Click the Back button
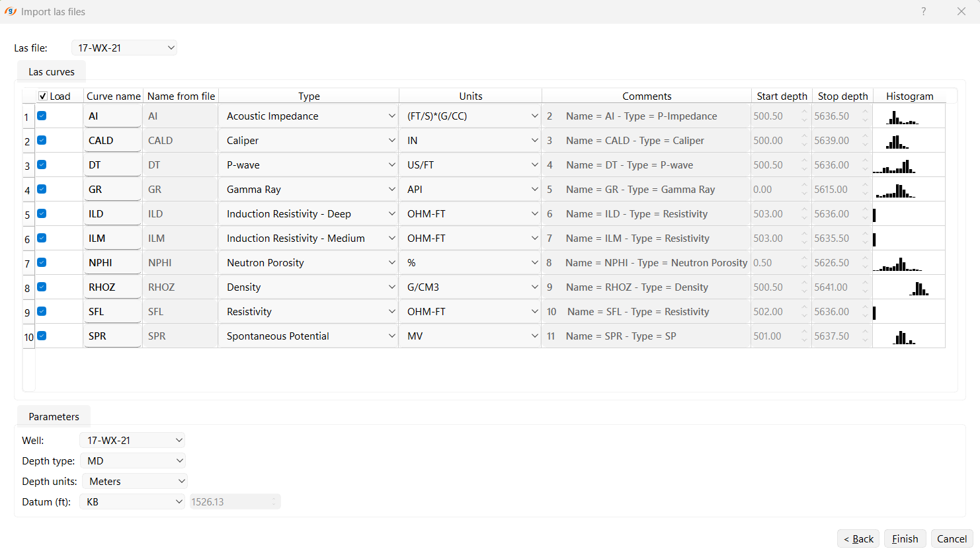980x553 pixels. [x=858, y=538]
